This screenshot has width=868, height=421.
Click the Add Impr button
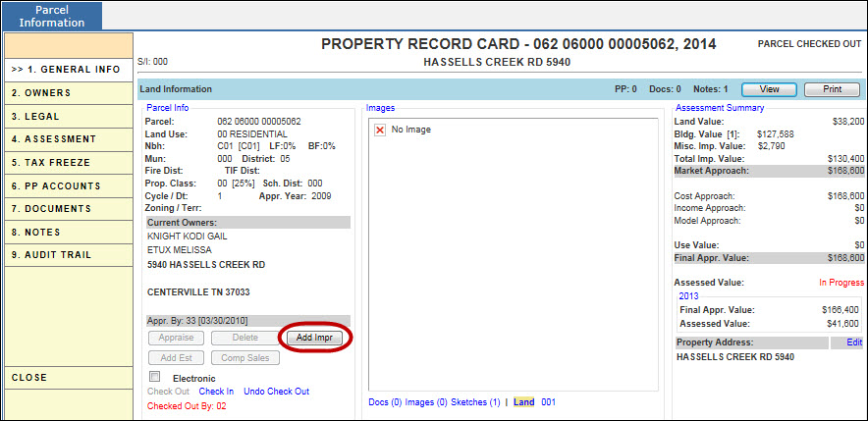click(314, 338)
